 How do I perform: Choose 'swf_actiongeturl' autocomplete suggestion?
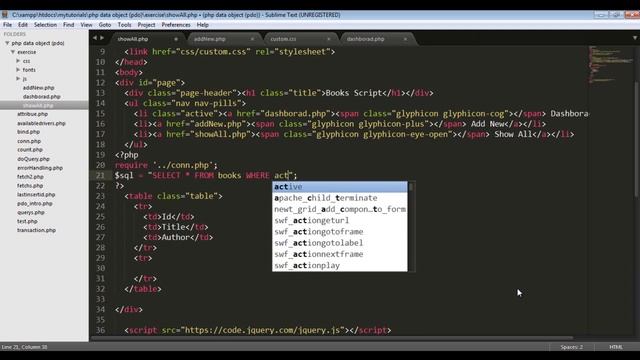[x=340, y=220]
